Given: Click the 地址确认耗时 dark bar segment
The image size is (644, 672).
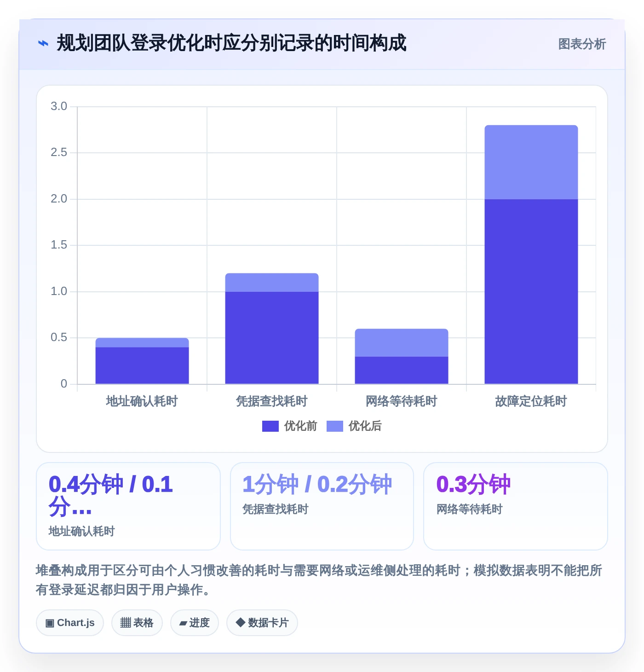Looking at the screenshot, I should [142, 365].
